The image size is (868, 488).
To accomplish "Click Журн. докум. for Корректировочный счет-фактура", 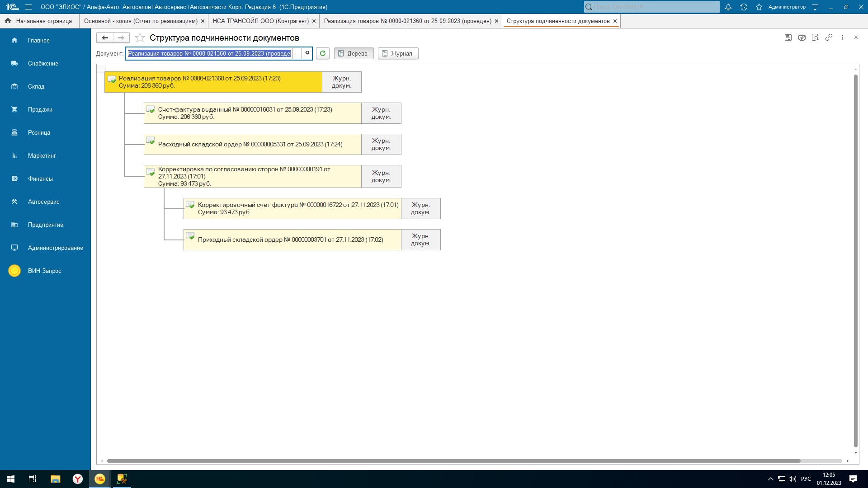I will point(421,208).
